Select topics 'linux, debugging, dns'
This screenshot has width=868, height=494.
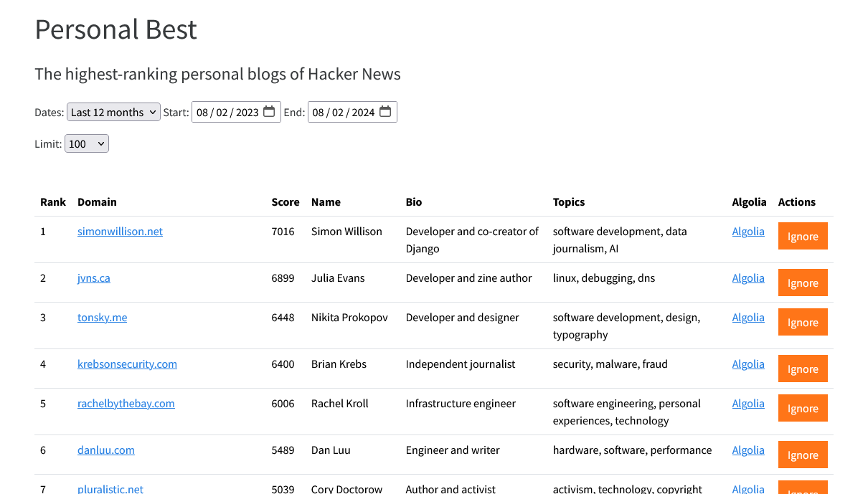(604, 278)
